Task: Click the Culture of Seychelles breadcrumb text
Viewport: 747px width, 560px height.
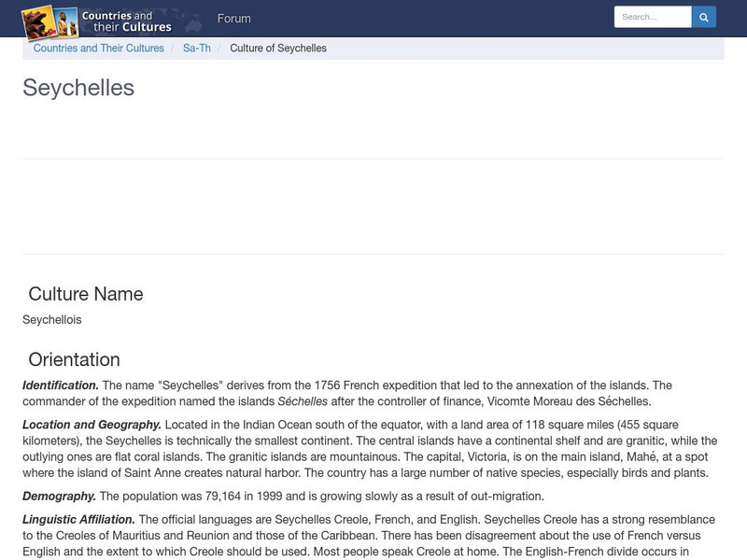Action: pos(278,49)
